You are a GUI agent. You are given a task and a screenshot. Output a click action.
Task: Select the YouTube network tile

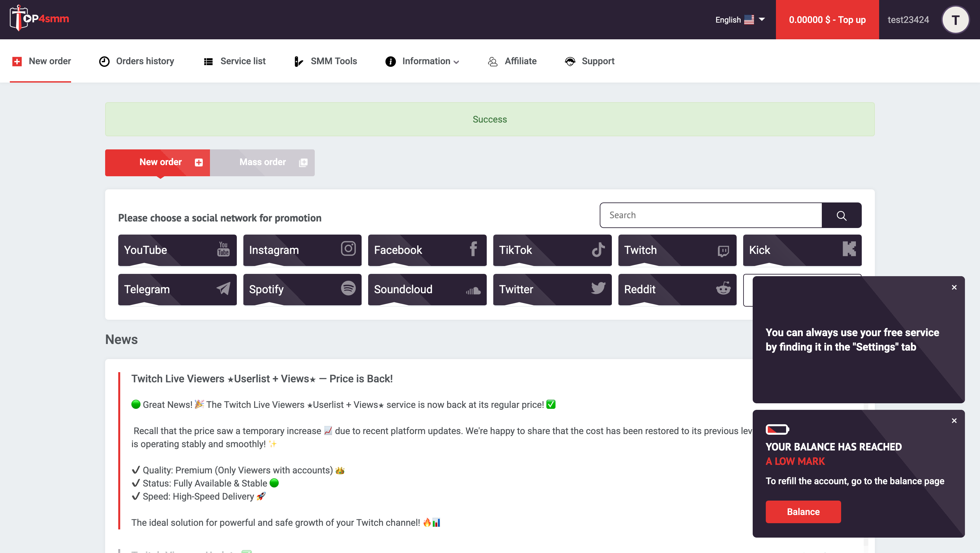[x=177, y=250]
